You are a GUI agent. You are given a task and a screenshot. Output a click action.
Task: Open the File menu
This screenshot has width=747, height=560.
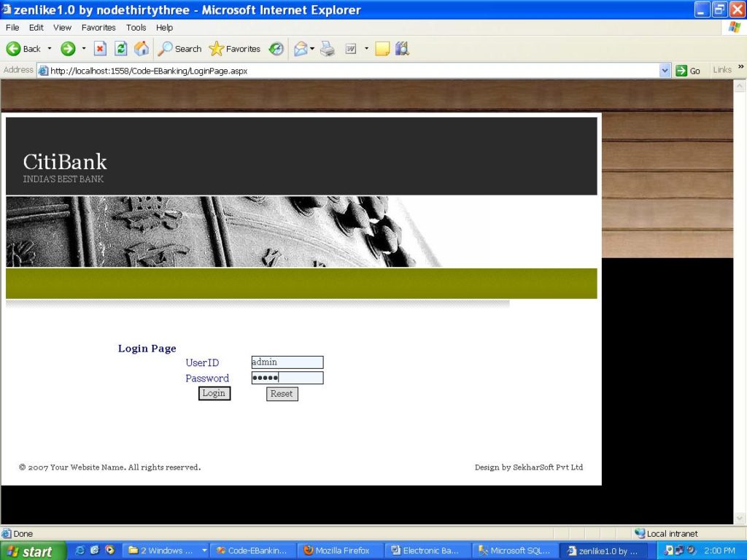coord(12,28)
